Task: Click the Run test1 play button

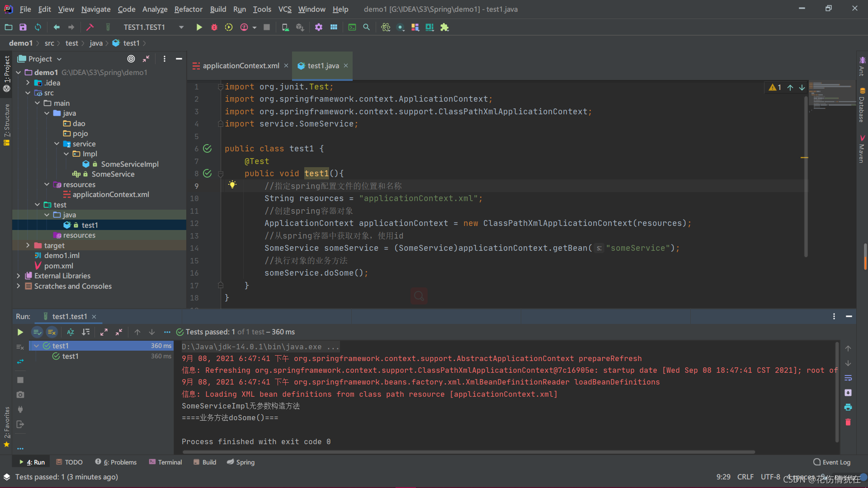Action: (20, 332)
